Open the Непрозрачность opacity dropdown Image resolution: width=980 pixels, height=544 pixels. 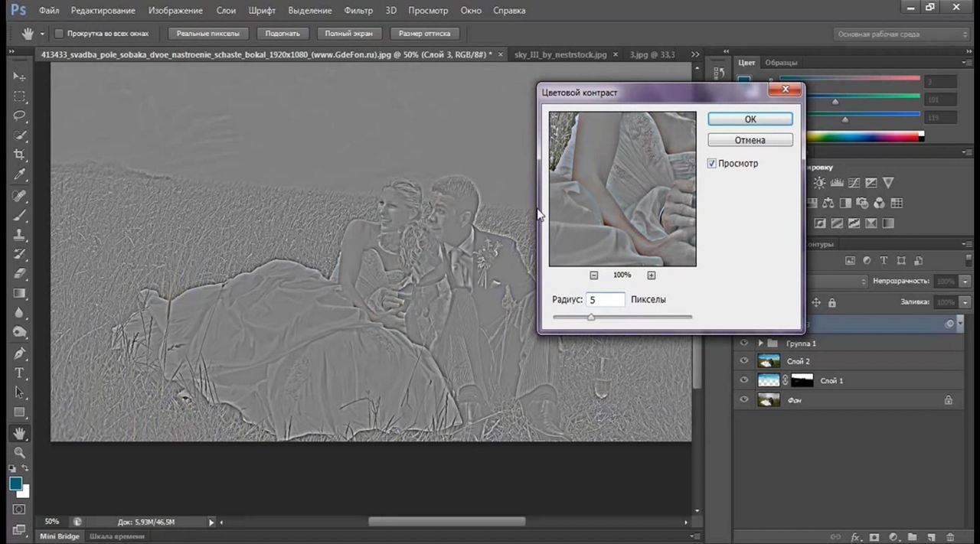[x=965, y=282]
